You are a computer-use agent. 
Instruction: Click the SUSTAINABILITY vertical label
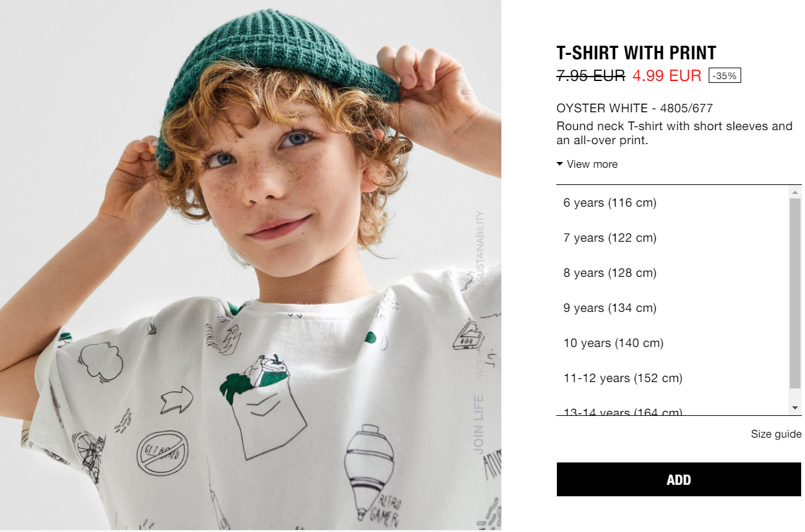pyautogui.click(x=480, y=246)
